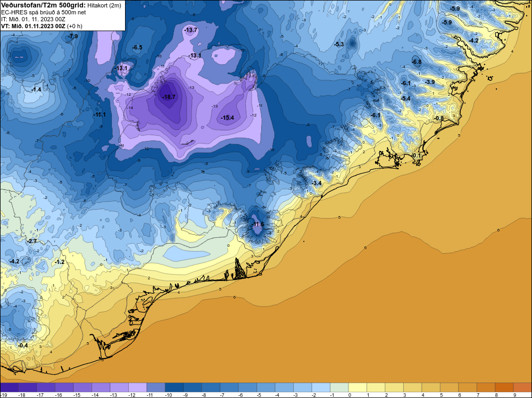Click the 3 degree yellow legend swatch
The width and height of the screenshot is (532, 398).
412,387
